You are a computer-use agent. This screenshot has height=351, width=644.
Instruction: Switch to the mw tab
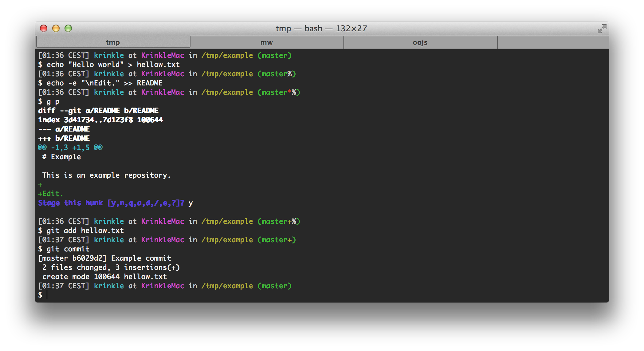point(266,42)
